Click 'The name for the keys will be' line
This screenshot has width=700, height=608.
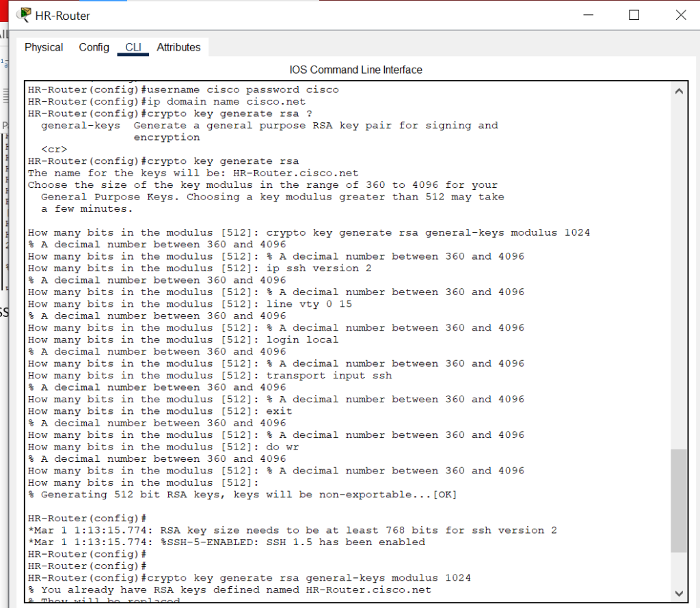click(193, 173)
